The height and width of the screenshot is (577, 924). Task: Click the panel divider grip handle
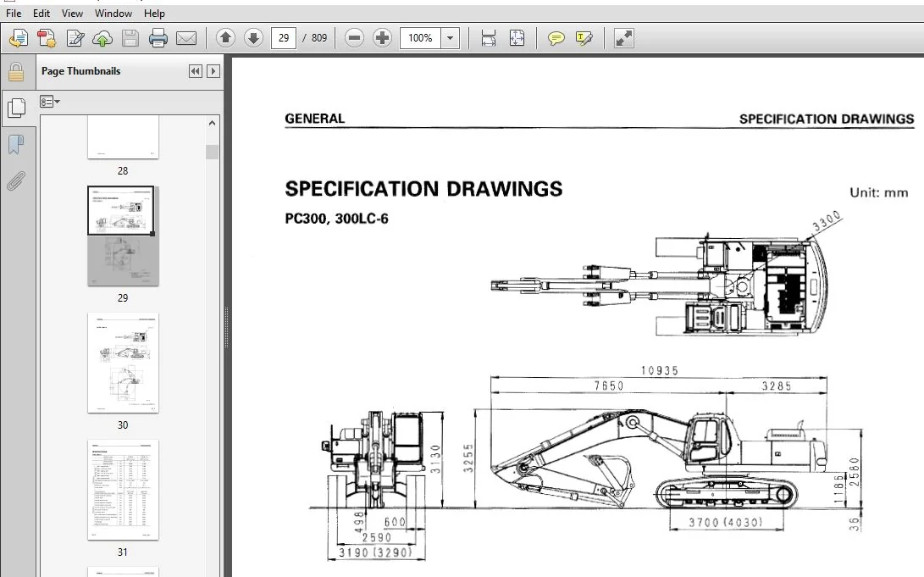227,327
